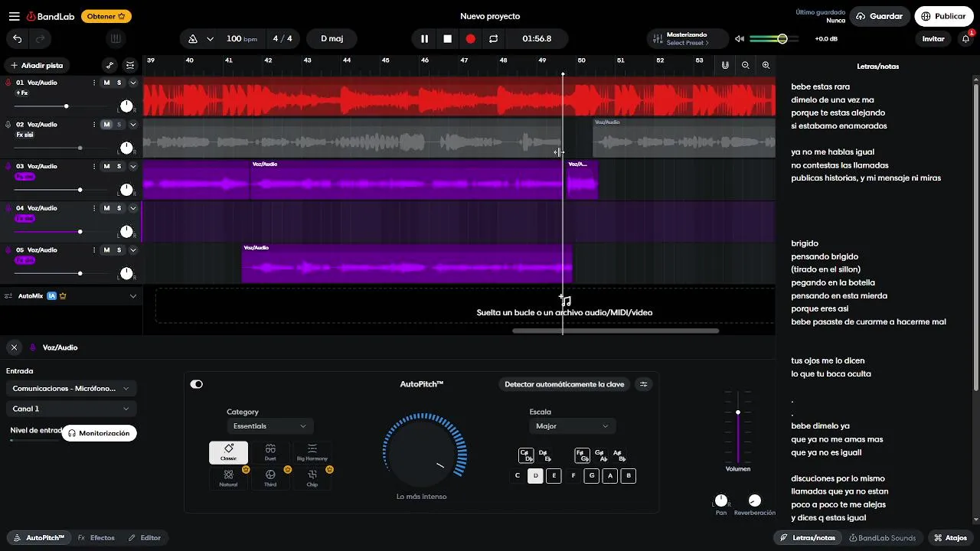This screenshot has height=551, width=980.
Task: Expand track 03 options chevron
Action: pos(133,166)
